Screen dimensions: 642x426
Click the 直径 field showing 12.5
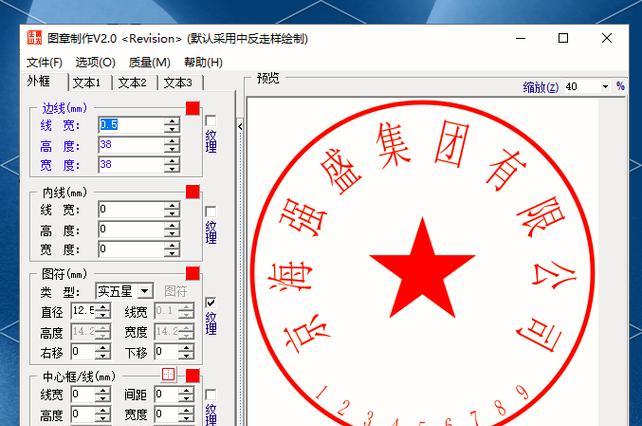83,311
